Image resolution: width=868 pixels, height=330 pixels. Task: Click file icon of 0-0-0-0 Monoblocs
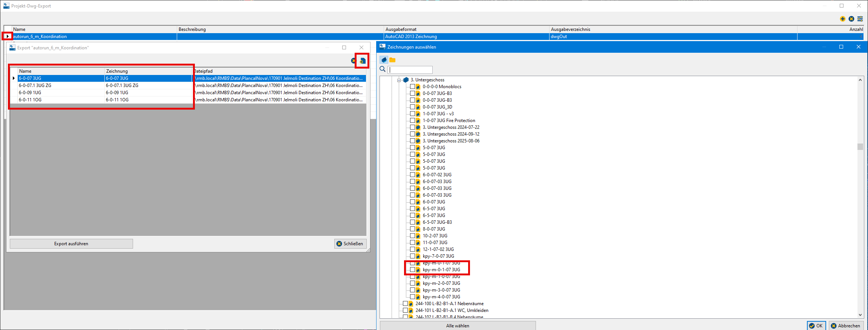click(x=418, y=87)
